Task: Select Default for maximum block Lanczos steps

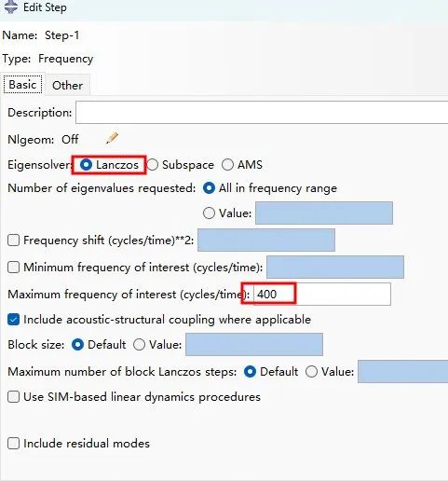Action: point(250,372)
